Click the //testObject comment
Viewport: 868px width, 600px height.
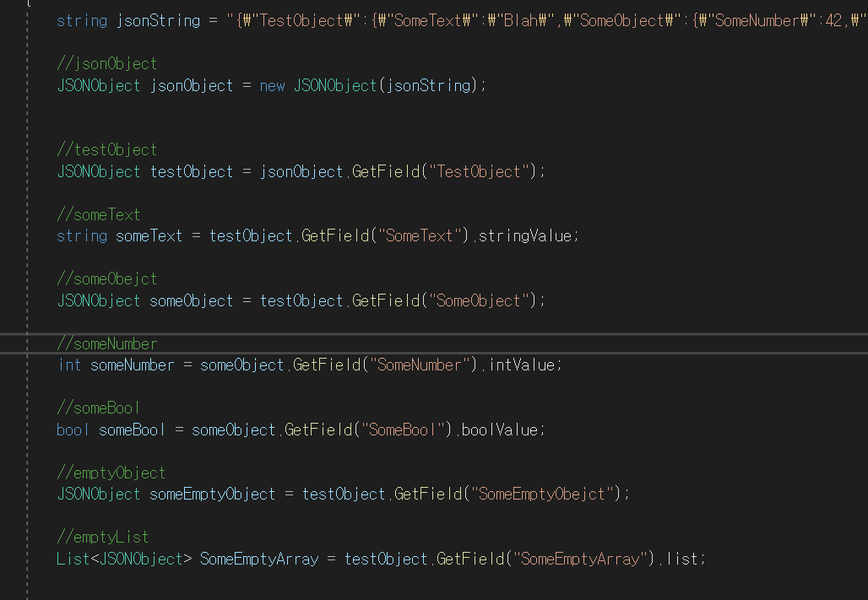coord(107,149)
